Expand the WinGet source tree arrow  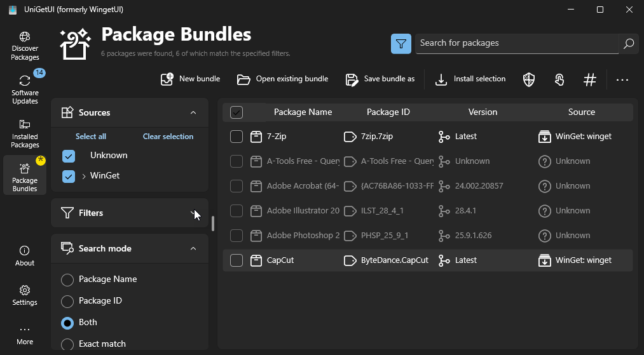point(84,176)
